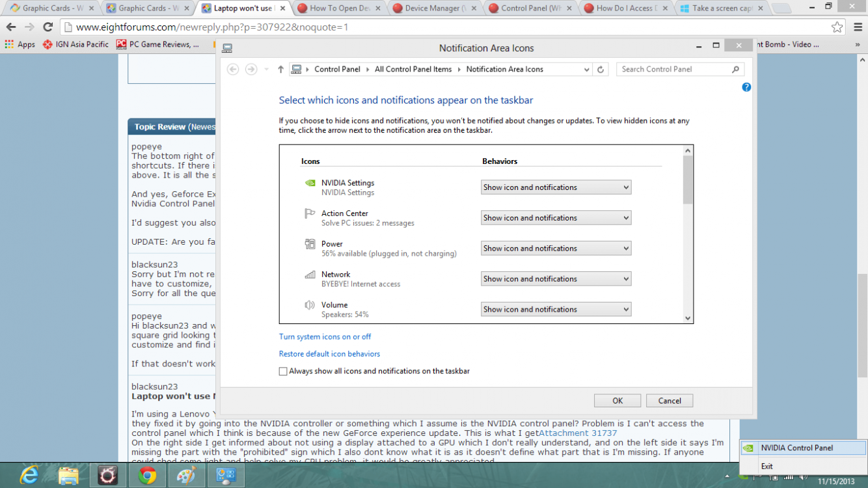The height and width of the screenshot is (488, 868).
Task: Expand the All Control Panel Items breadcrumb arrow
Action: coord(459,69)
